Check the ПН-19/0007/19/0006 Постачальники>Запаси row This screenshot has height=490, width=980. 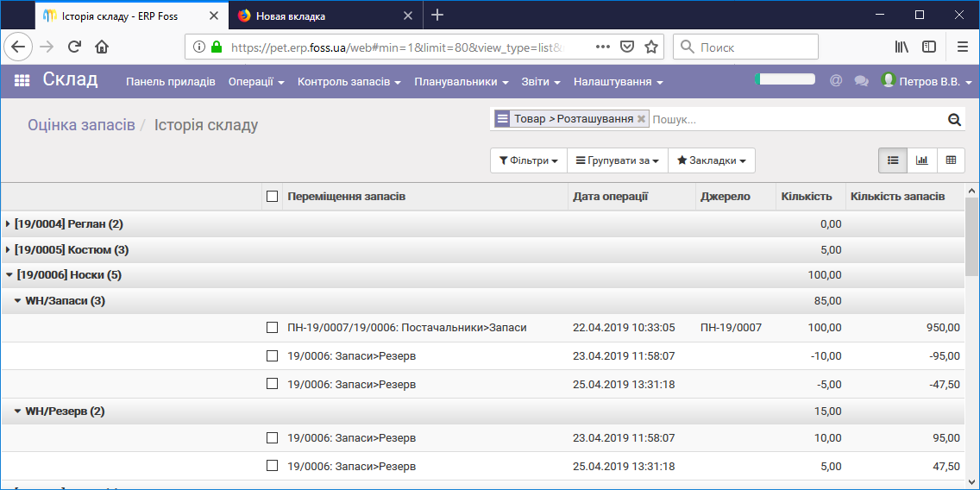pyautogui.click(x=272, y=328)
